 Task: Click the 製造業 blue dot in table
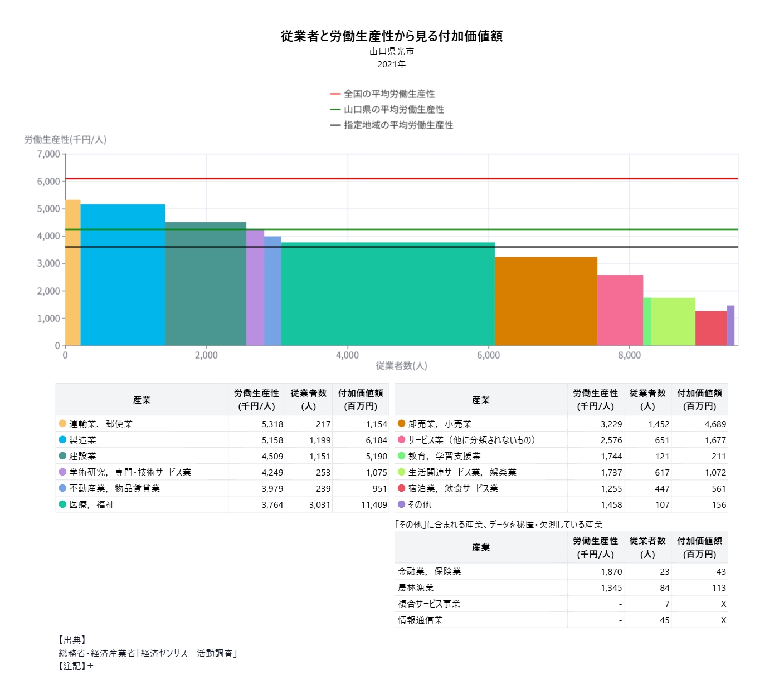click(62, 440)
